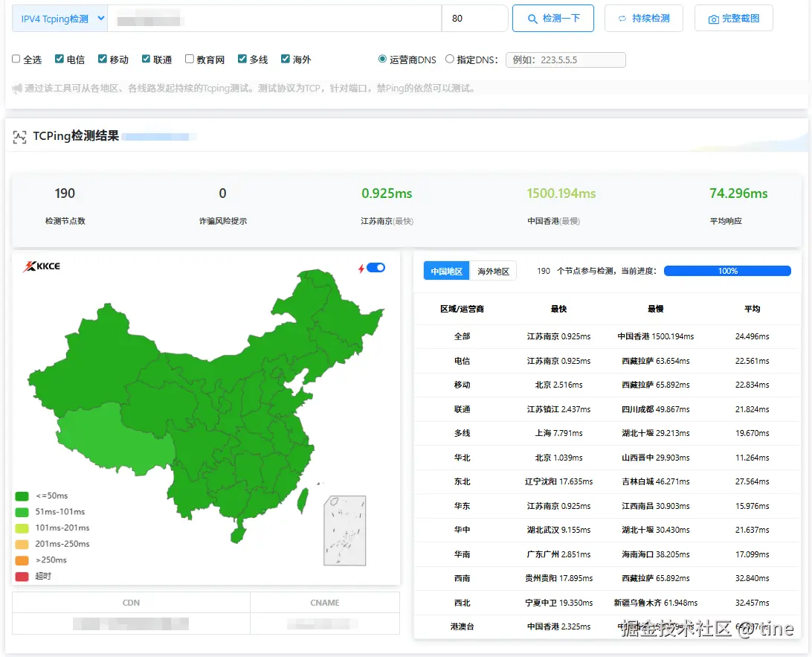812x657 pixels.
Task: Click the 1500.194ms slowest summary value
Action: 561,193
